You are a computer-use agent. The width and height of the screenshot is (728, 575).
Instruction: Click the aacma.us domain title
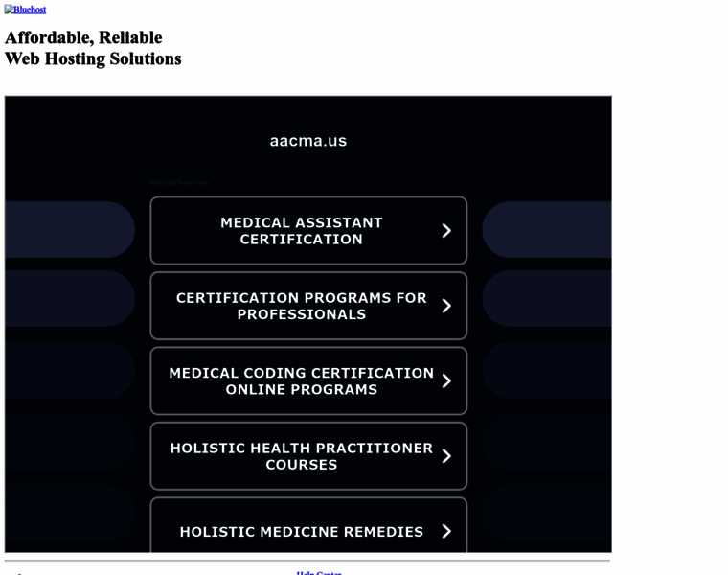[x=307, y=141]
